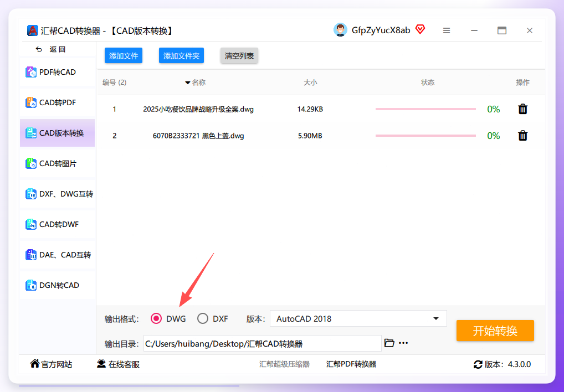The height and width of the screenshot is (392, 564).
Task: Select DWG output format radio button
Action: pos(156,318)
